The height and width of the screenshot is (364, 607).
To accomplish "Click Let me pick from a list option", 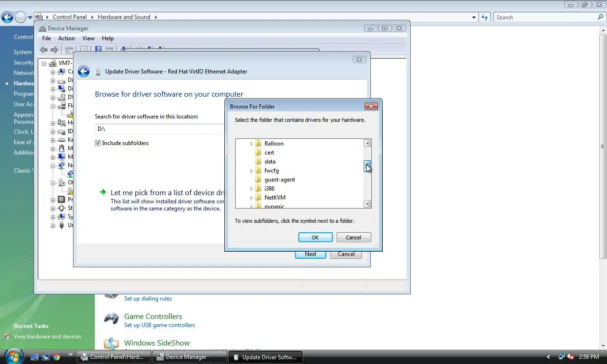I will [x=167, y=193].
